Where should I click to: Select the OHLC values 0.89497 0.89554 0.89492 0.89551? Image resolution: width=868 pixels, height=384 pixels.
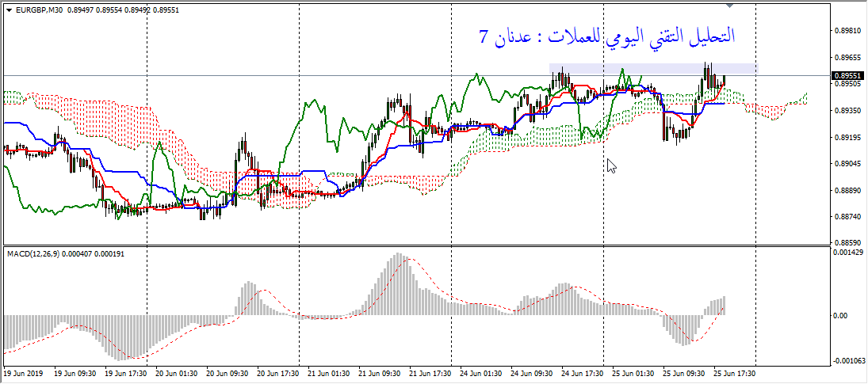click(124, 10)
